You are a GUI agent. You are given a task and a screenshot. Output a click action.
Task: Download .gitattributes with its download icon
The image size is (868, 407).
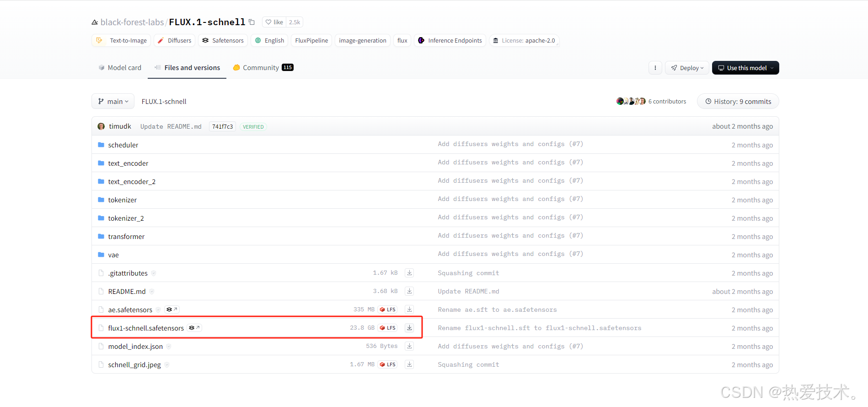pos(409,273)
